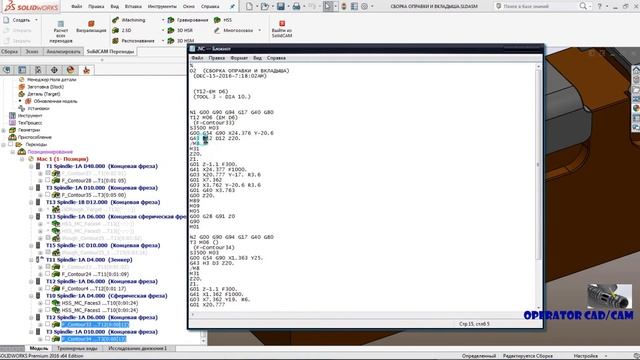Switch to the FeatureManager design tree tab icon
Screen dimensions: 640x360
click(x=7, y=70)
